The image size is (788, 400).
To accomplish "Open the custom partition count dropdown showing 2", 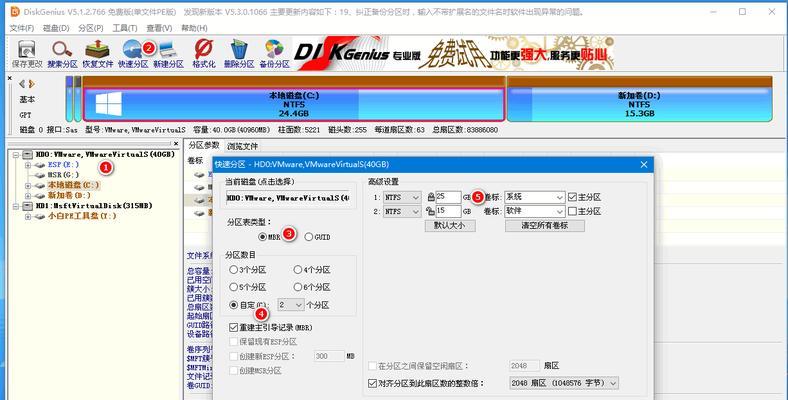I will pyautogui.click(x=290, y=305).
